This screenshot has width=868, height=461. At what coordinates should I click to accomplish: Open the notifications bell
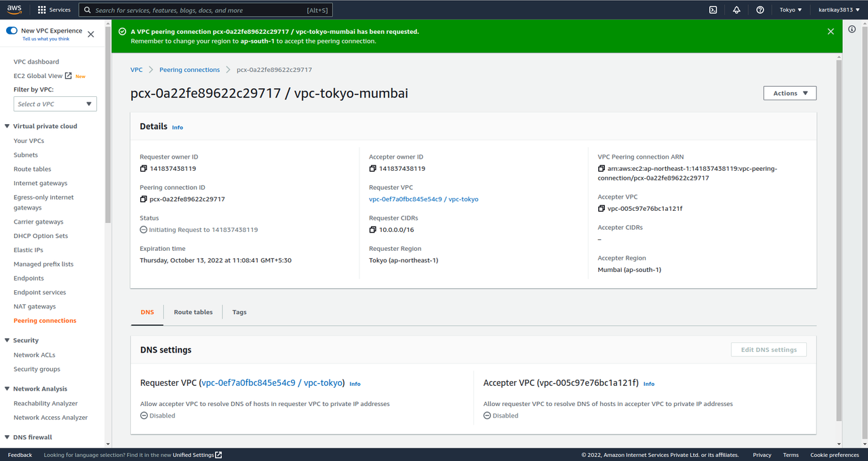[x=736, y=10]
